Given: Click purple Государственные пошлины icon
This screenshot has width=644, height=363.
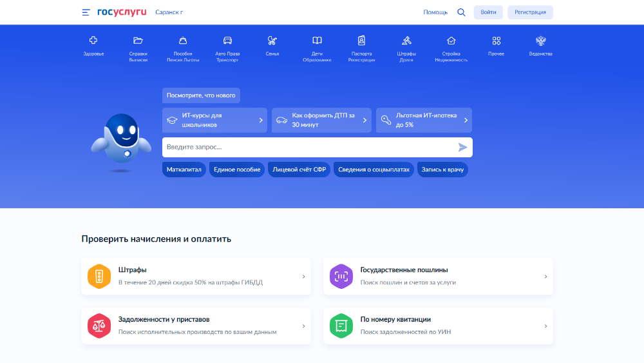Looking at the screenshot, I should [341, 276].
